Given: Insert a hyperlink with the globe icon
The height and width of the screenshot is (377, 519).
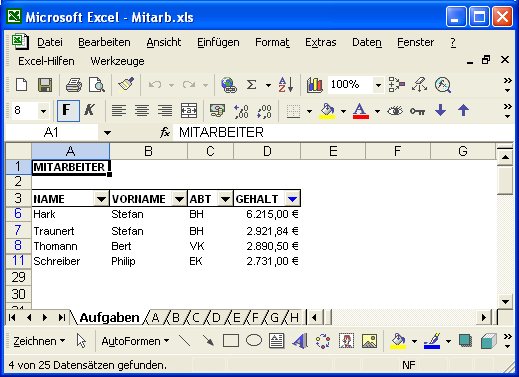Looking at the screenshot, I should click(x=229, y=85).
